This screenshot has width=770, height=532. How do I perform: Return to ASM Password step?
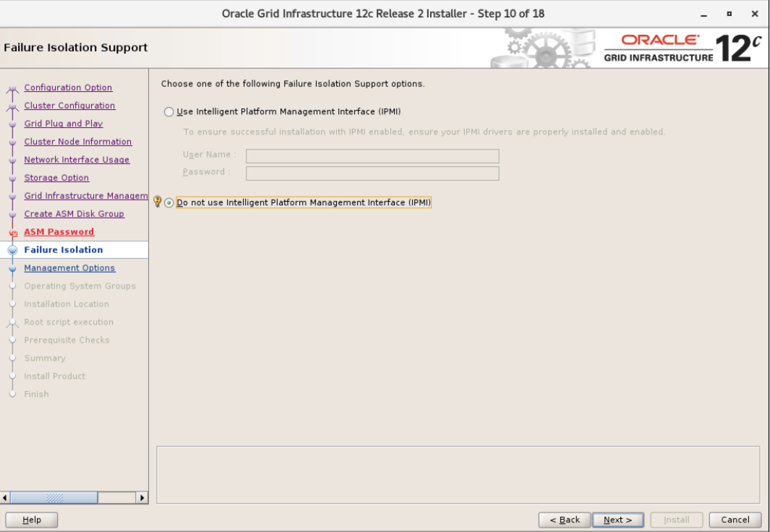[x=59, y=232]
